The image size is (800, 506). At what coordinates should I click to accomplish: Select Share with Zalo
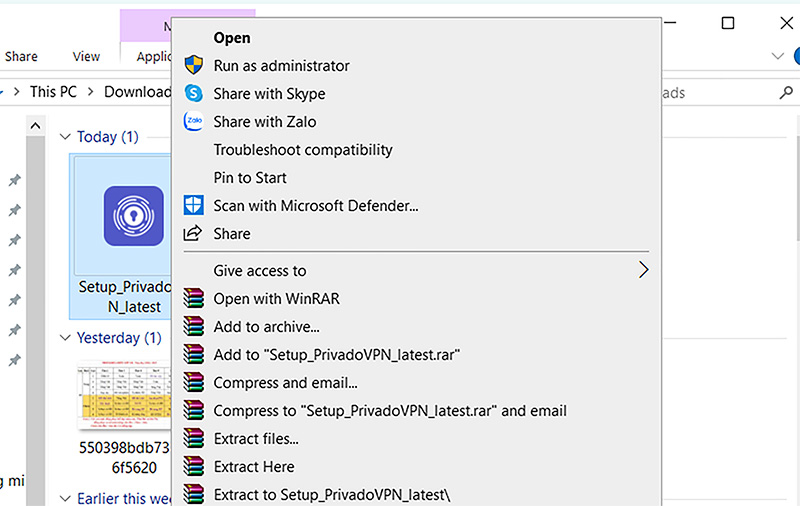[x=264, y=122]
